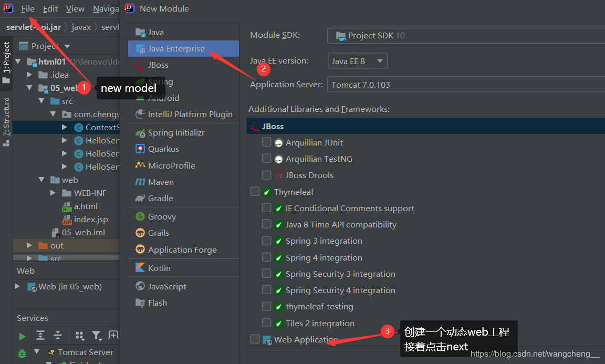
Task: Choose IntelliJ Platform Plugin module type
Action: pos(183,115)
